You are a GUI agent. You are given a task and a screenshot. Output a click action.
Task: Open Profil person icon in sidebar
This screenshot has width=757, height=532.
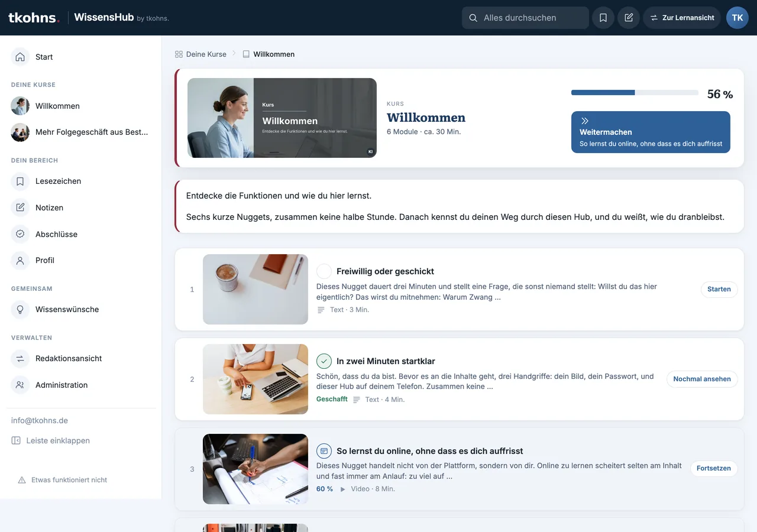point(20,260)
